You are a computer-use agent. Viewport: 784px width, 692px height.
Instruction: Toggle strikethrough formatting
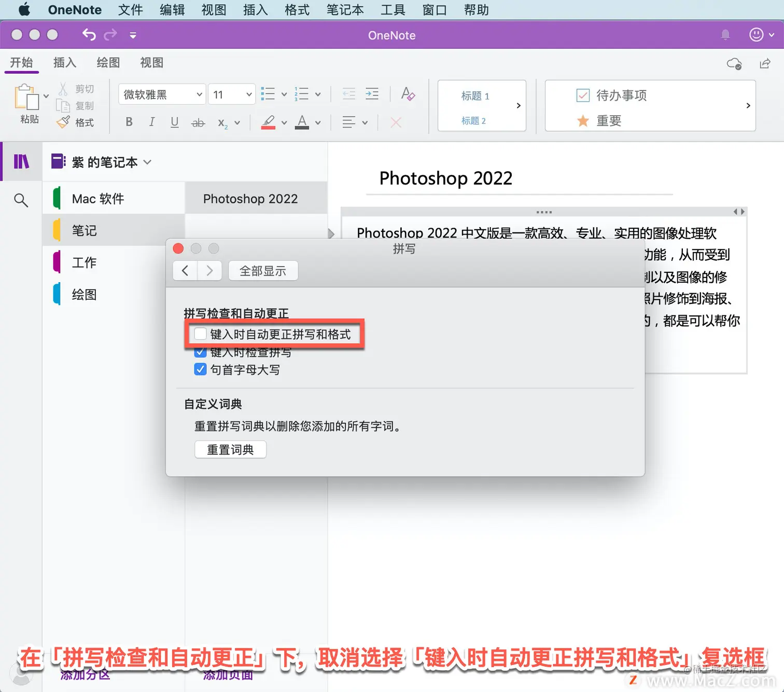pyautogui.click(x=198, y=123)
